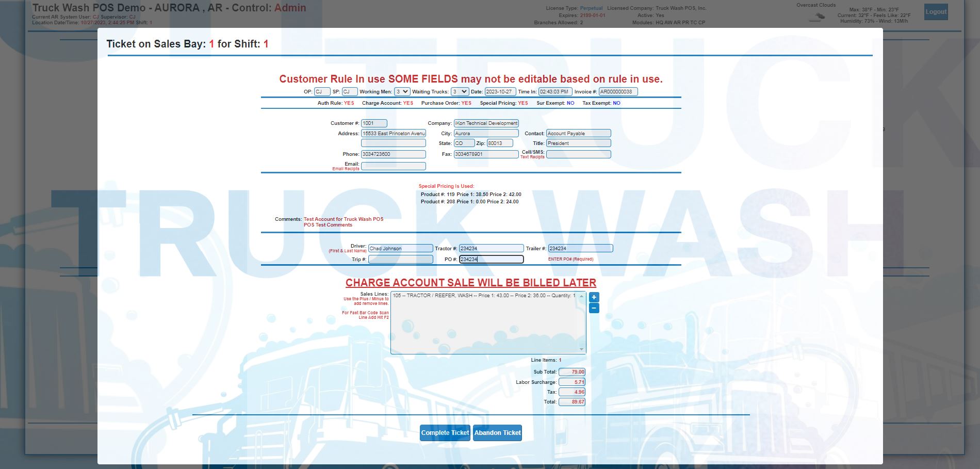The image size is (980, 469).
Task: Click the Driver field Chad Johnson
Action: (401, 248)
